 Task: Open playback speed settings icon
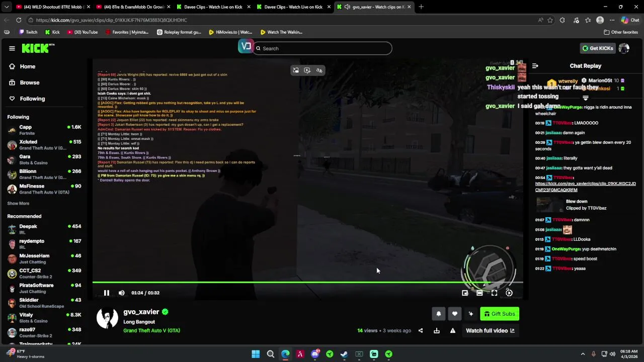[x=509, y=293]
